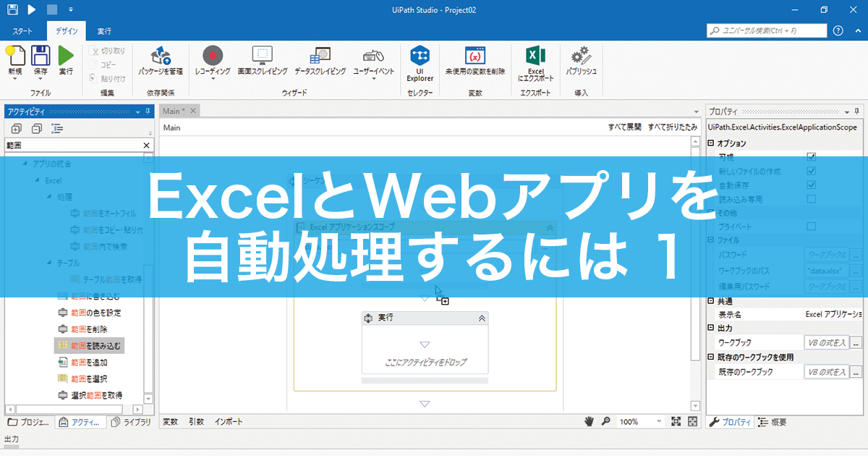Click the fit-to-screen icon beside zoom percentage
This screenshot has height=456, width=868.
[x=676, y=421]
